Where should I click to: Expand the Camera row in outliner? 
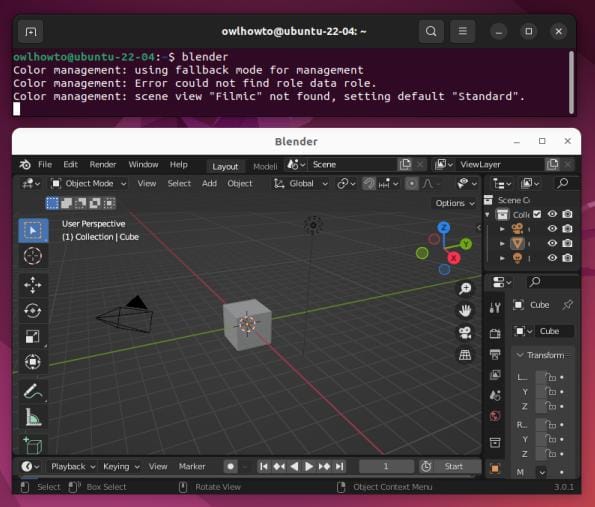[502, 229]
